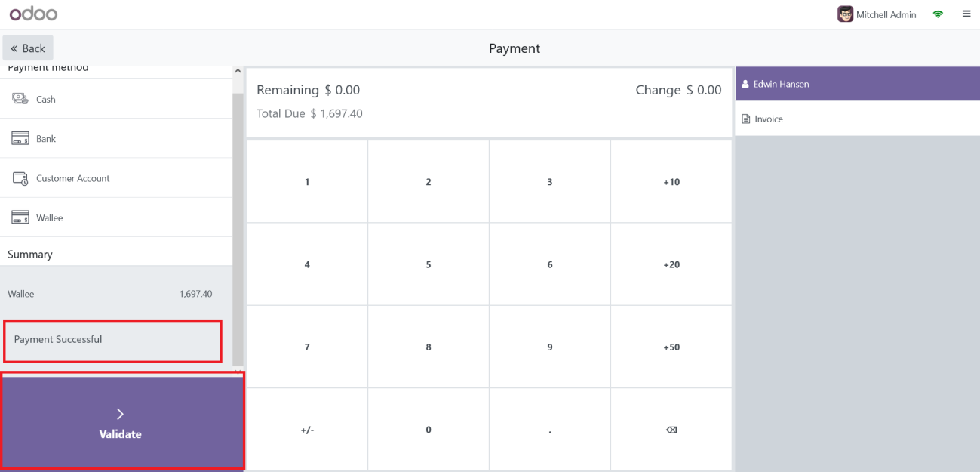
Task: Click the Odoo logo
Action: (33, 14)
